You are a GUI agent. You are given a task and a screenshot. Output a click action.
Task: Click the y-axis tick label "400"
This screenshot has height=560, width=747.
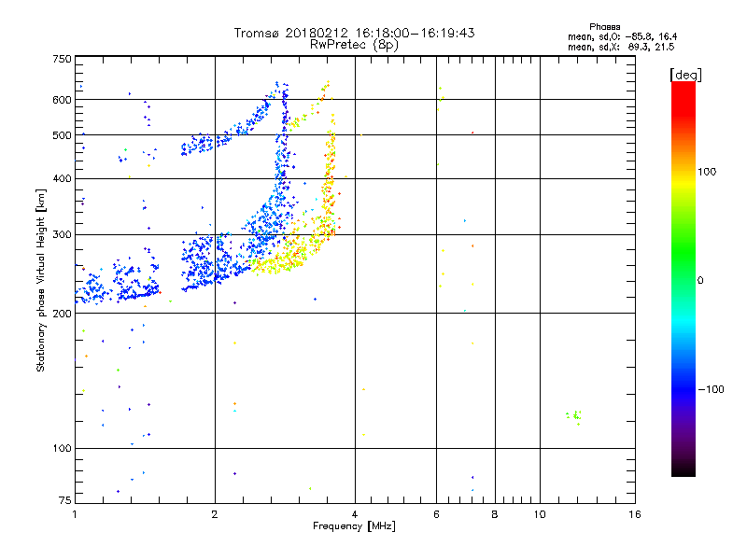click(x=62, y=179)
